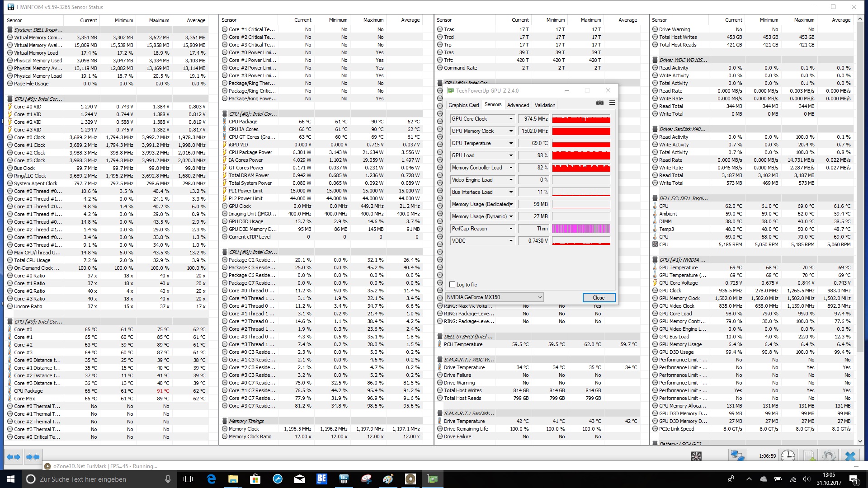Select the 'Total CPU Usage' sensor row
Image resolution: width=868 pixels, height=488 pixels.
click(x=107, y=260)
